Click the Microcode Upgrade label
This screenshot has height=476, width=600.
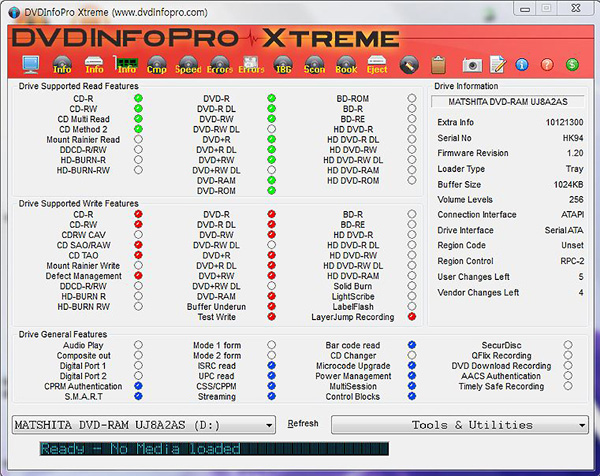[353, 366]
